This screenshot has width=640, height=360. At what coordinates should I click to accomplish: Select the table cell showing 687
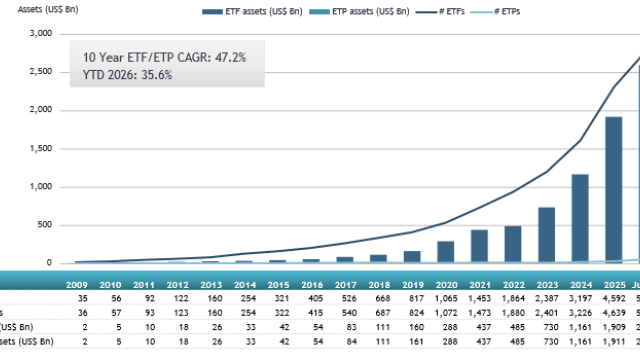click(383, 313)
